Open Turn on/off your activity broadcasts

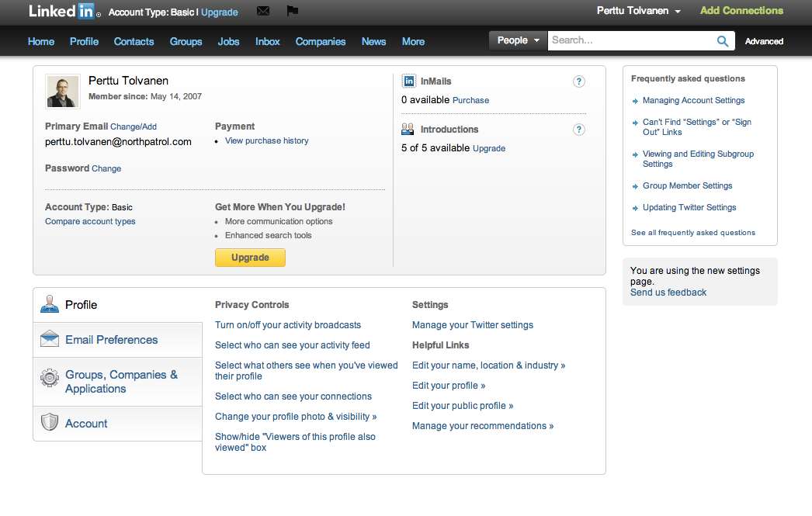coord(288,325)
